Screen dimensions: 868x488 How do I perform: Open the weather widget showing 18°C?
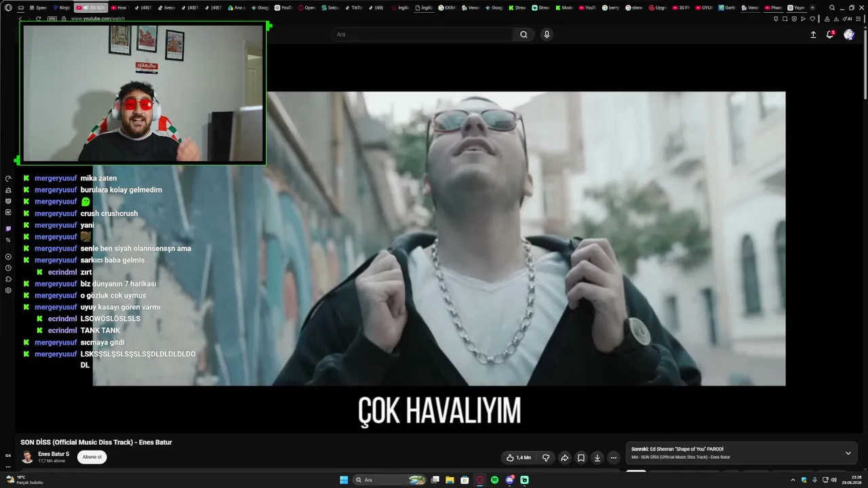[x=24, y=480]
